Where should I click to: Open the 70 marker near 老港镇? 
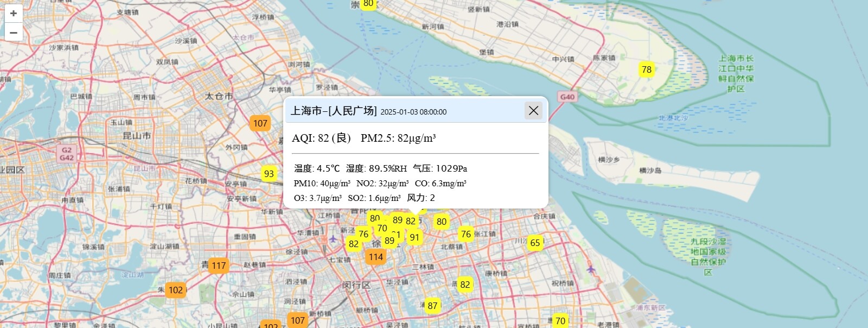(x=560, y=321)
